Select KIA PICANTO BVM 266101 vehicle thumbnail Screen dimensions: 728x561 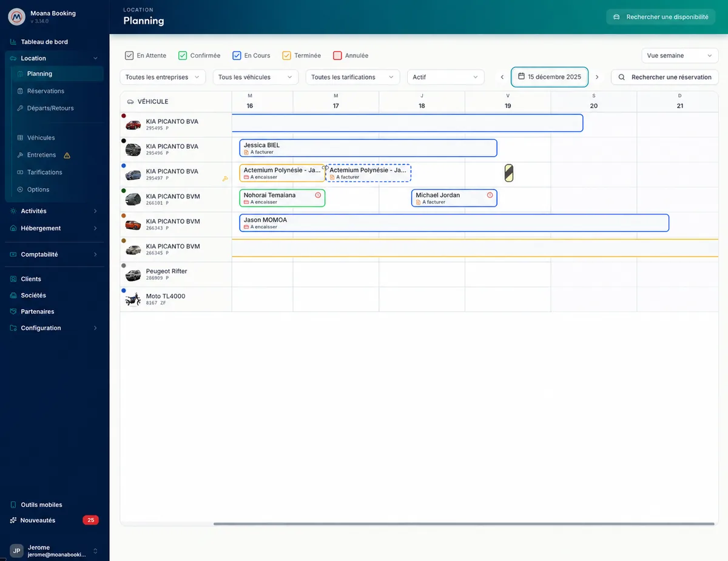[x=133, y=199]
